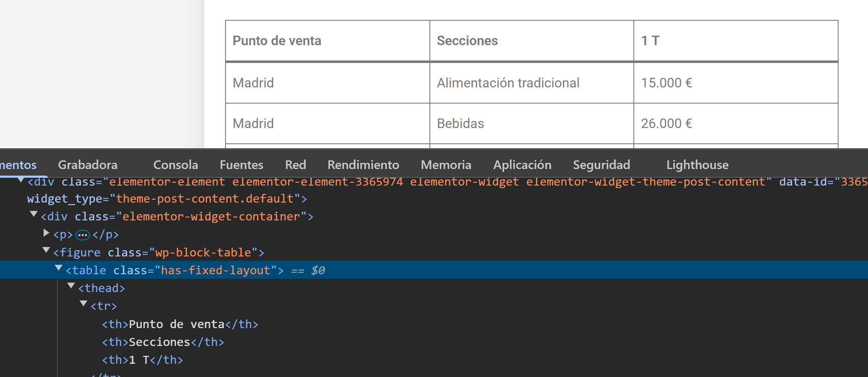Collapse the selected table has-fixed-layout node
Screen dimensions: 868x377
(x=59, y=268)
